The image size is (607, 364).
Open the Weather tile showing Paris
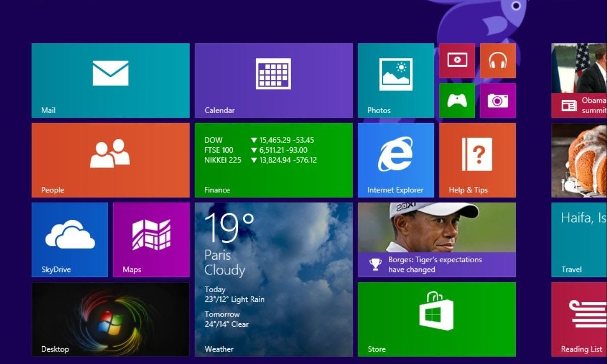[x=273, y=279]
